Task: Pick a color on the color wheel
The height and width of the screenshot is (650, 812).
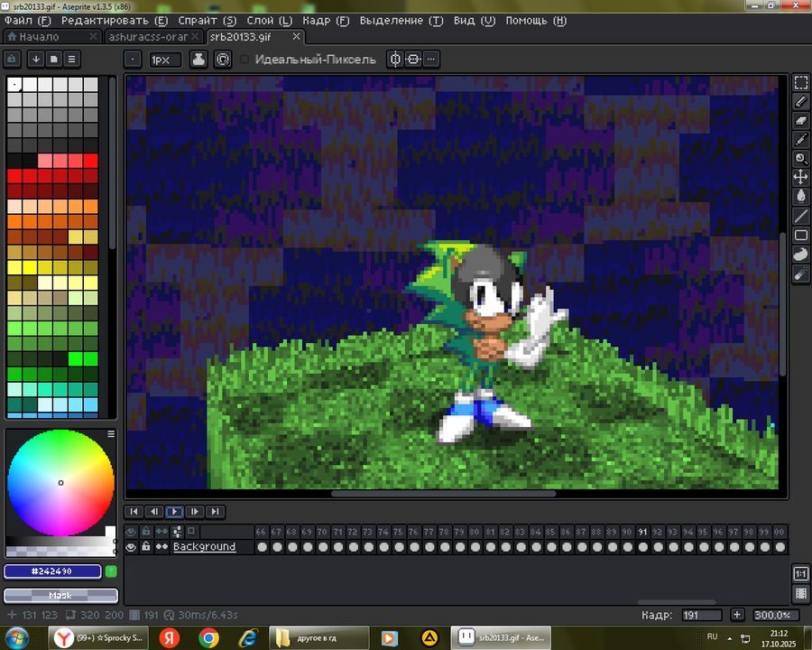Action: (x=60, y=483)
